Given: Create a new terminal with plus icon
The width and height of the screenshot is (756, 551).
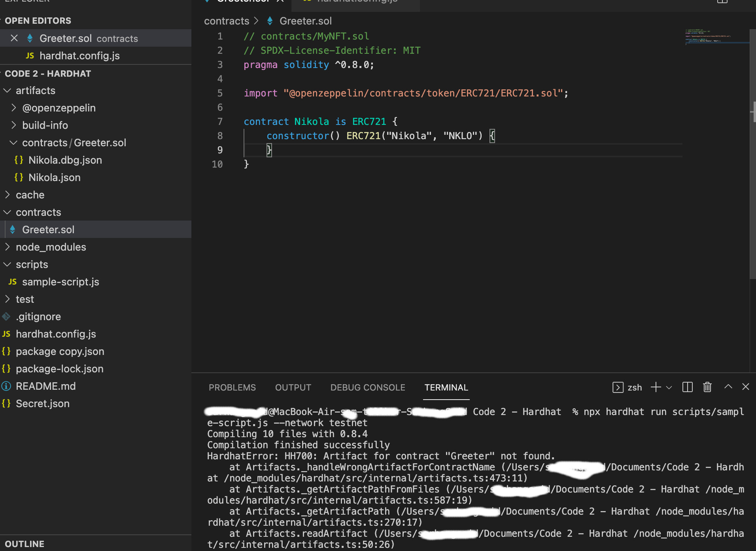Looking at the screenshot, I should 656,387.
